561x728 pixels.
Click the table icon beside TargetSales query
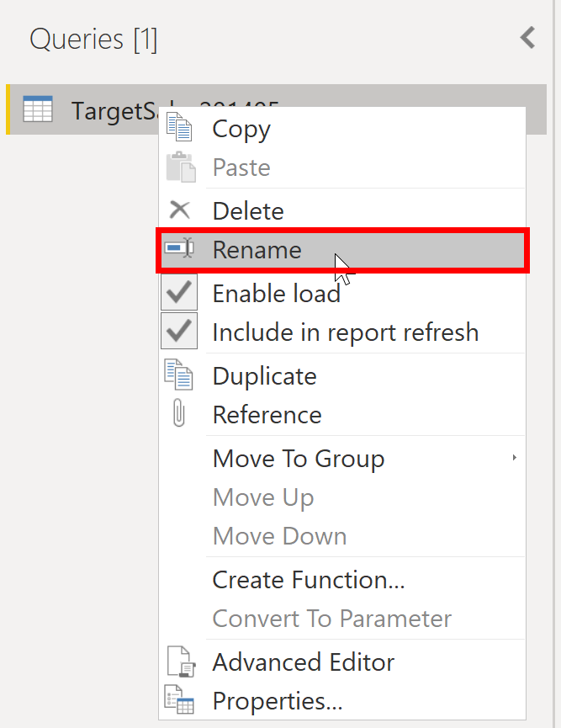[x=38, y=110]
